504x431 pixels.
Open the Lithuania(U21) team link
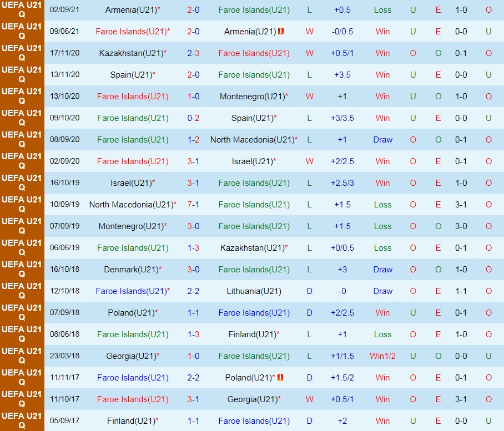coord(254,291)
